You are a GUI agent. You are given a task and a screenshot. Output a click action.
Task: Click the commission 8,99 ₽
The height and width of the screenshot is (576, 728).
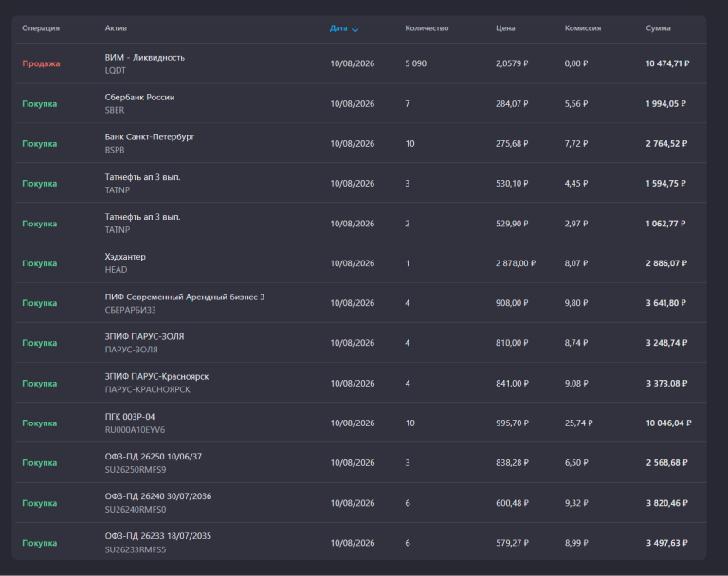(576, 543)
